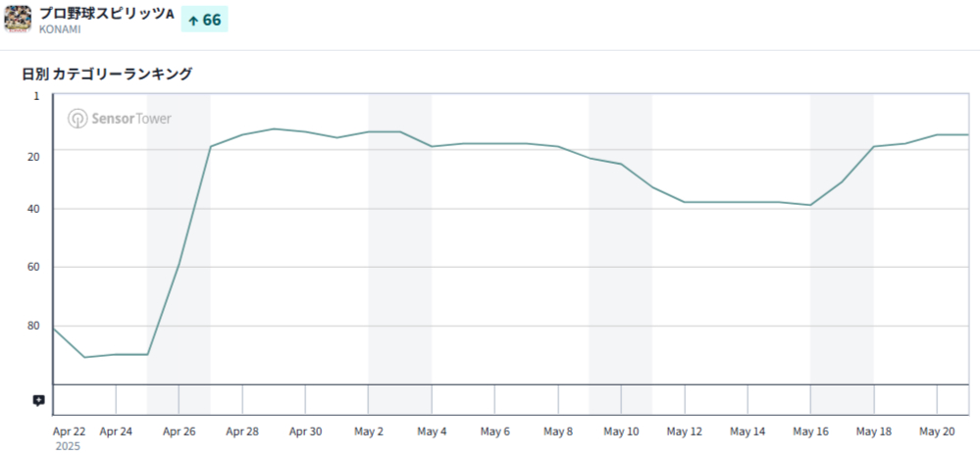Image resolution: width=980 pixels, height=457 pixels.
Task: Click the Apr 26 date label
Action: (x=179, y=432)
